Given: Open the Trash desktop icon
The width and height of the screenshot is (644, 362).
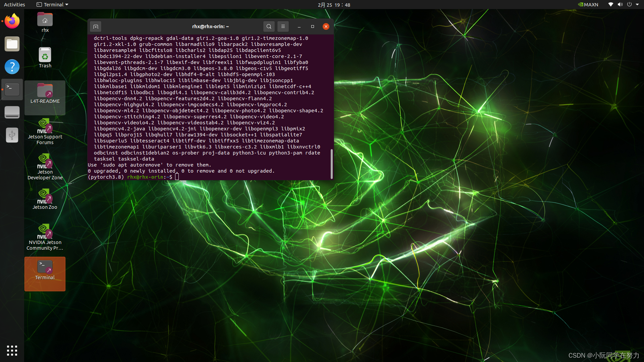Looking at the screenshot, I should (x=45, y=58).
